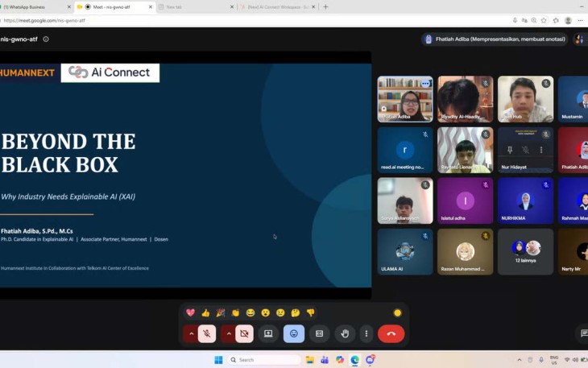Viewport: 588px width, 368px height.
Task: Send the thumbs up reaction
Action: point(205,312)
